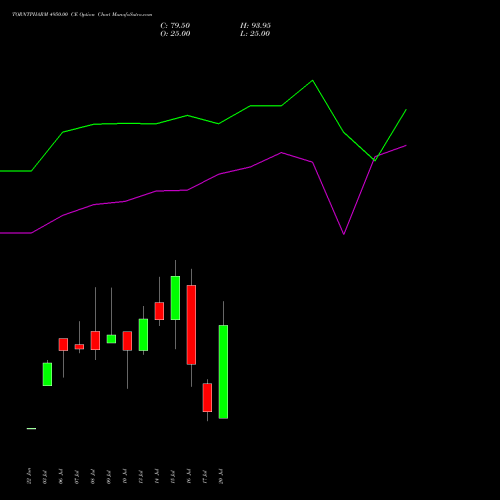Select the low value L: 25.00
500x500 pixels.
coord(255,34)
